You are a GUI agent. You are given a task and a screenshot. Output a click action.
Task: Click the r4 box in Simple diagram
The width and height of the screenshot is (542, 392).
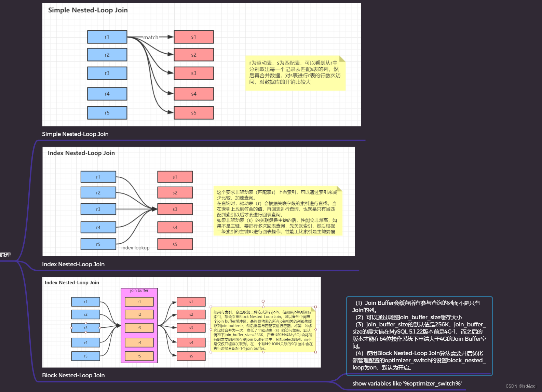click(107, 94)
